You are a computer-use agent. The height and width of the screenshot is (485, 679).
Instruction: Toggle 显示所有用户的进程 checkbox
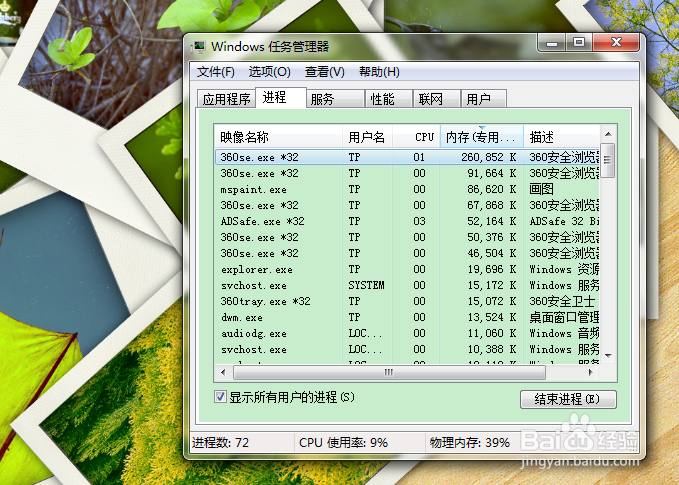click(x=220, y=397)
